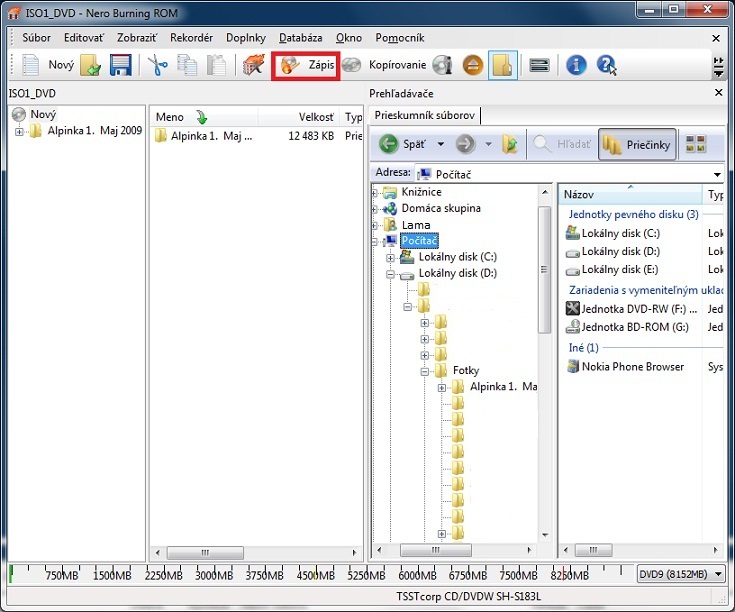Select Jednotka DVD-RW (F:) drive
The height and width of the screenshot is (612, 735).
[633, 309]
